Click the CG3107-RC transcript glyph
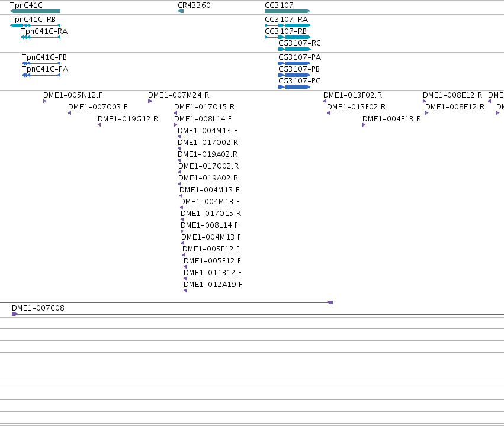The image size is (504, 426). click(x=294, y=49)
